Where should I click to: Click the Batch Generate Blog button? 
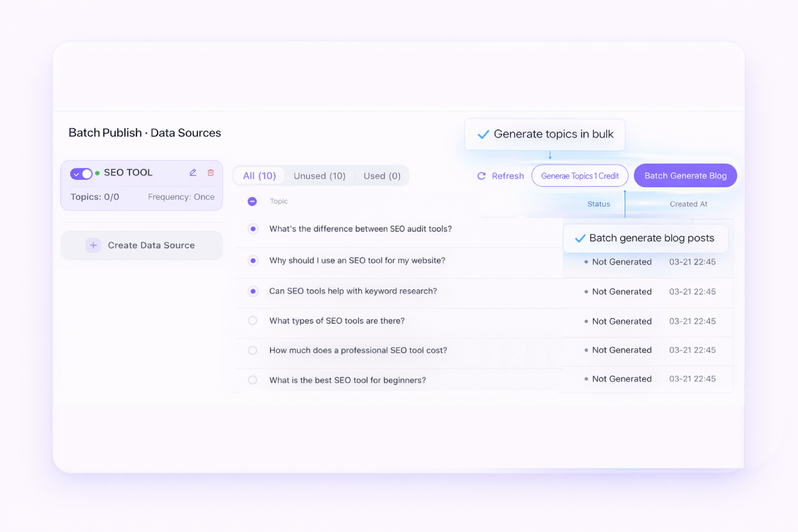pyautogui.click(x=685, y=176)
